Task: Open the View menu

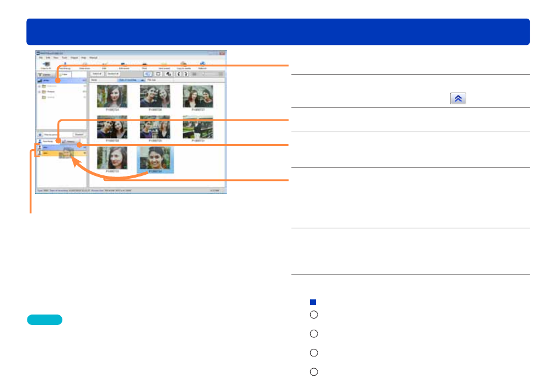Action: [x=56, y=58]
